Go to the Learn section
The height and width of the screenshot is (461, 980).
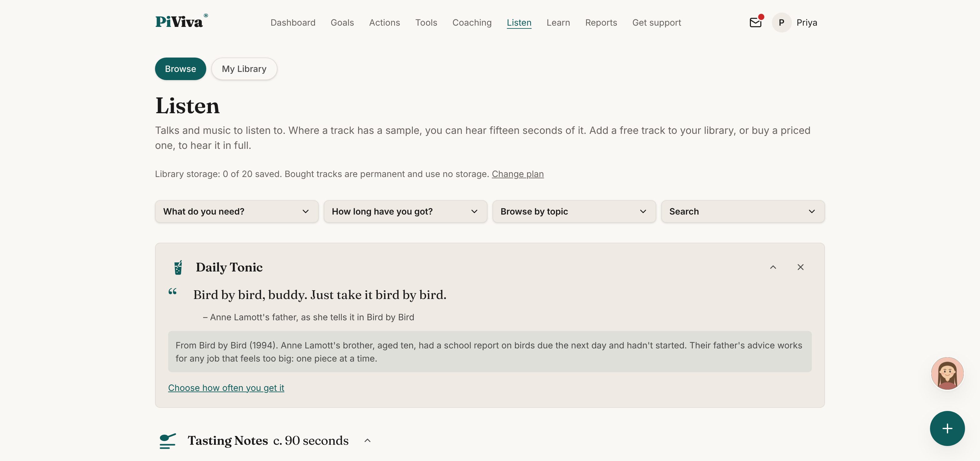point(558,23)
